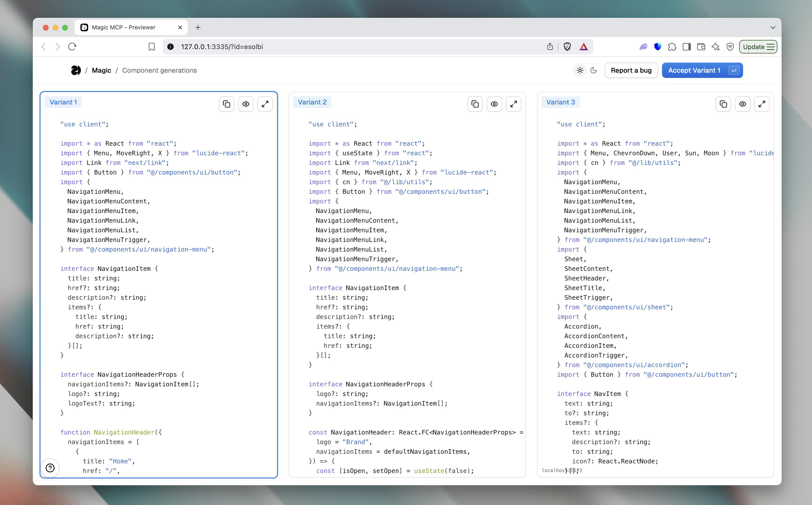
Task: Copy the code from Variant 1
Action: point(227,104)
